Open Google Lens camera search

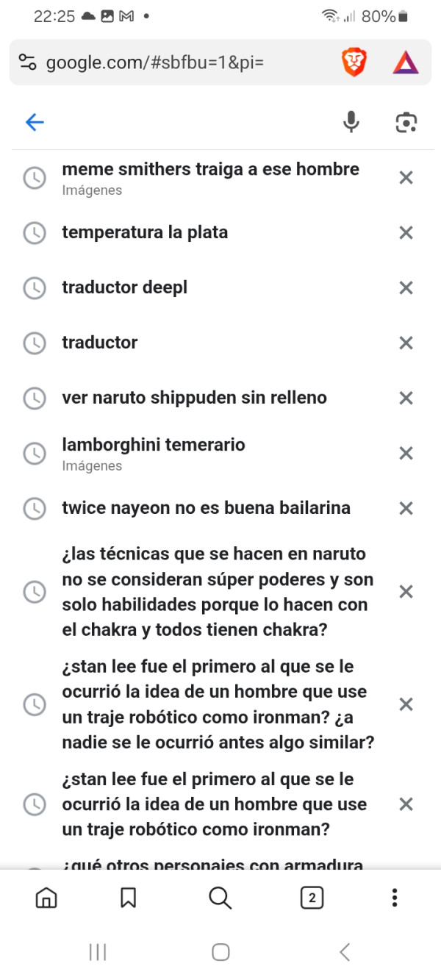click(406, 122)
